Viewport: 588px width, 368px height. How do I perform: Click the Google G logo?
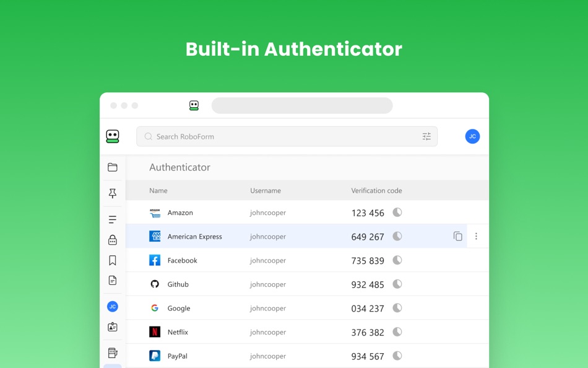point(155,308)
